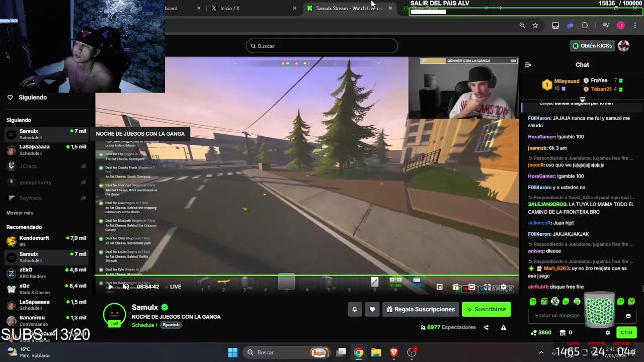Bookmark page with star icon

click(535, 25)
